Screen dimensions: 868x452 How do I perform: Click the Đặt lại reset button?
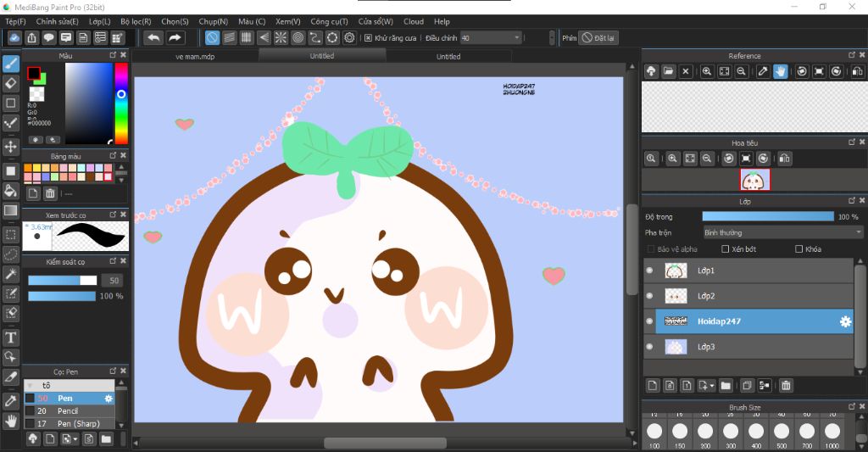598,37
